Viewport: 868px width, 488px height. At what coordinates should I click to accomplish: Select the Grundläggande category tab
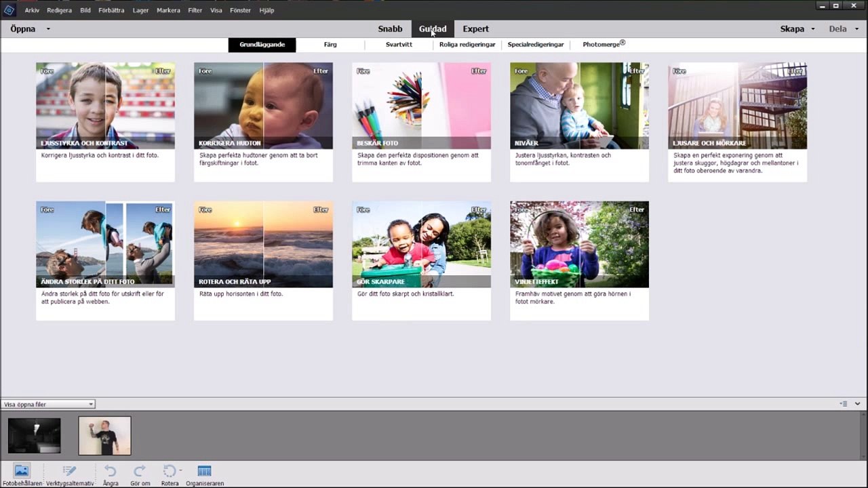[x=262, y=45]
